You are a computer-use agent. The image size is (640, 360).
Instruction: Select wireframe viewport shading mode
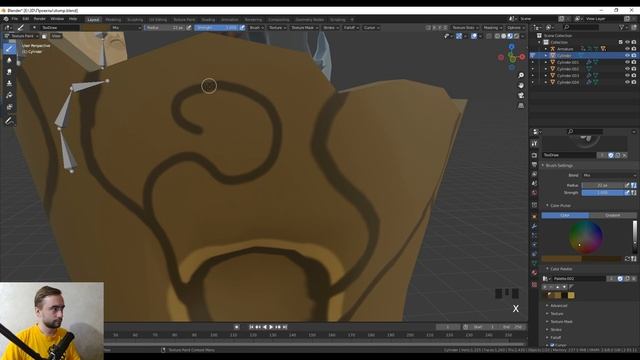click(x=497, y=36)
